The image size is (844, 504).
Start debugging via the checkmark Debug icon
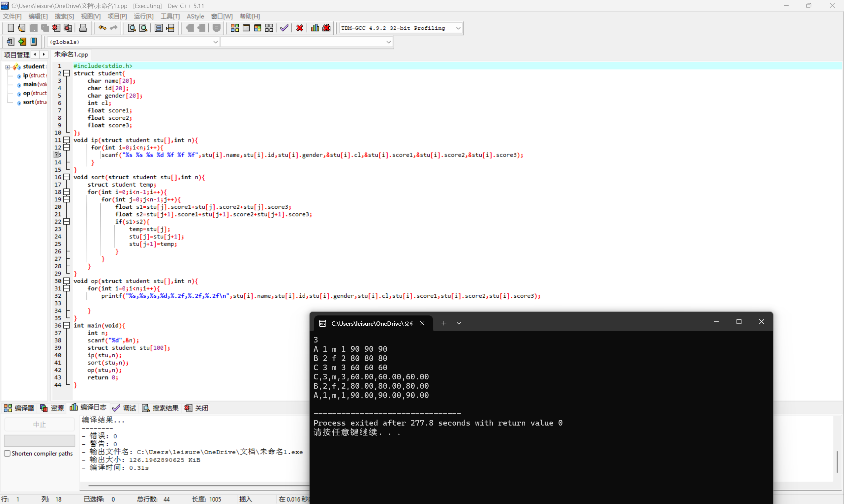click(x=284, y=28)
